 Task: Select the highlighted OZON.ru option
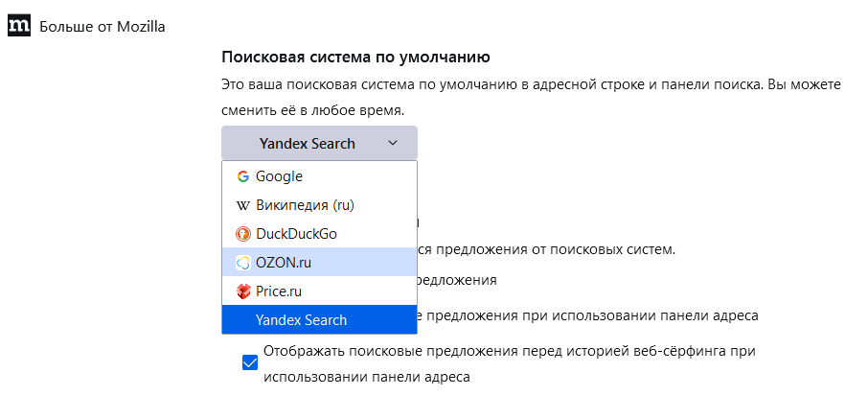pos(319,263)
